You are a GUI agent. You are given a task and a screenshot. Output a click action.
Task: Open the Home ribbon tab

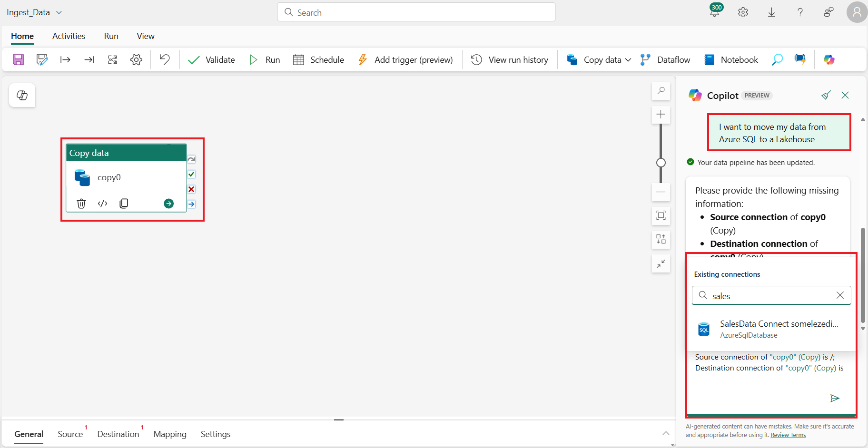(22, 36)
